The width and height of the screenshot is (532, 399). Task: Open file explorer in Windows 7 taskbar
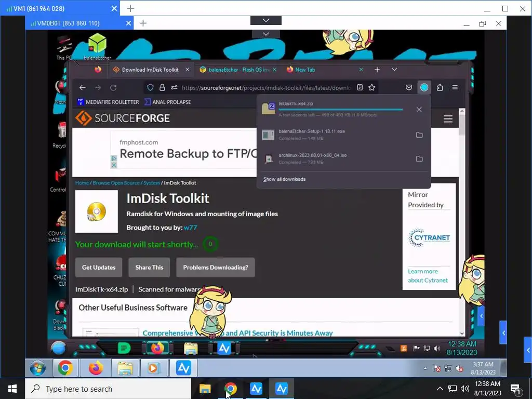click(125, 368)
